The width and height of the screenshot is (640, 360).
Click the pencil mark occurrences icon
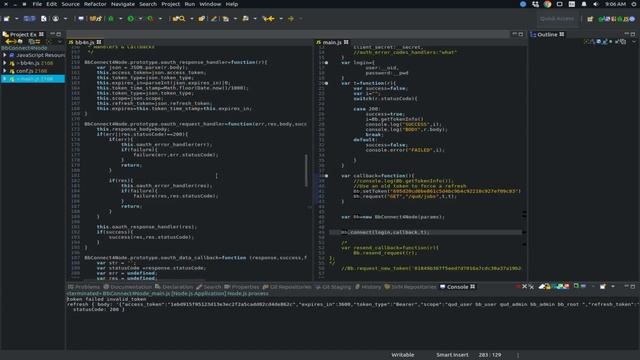213,19
